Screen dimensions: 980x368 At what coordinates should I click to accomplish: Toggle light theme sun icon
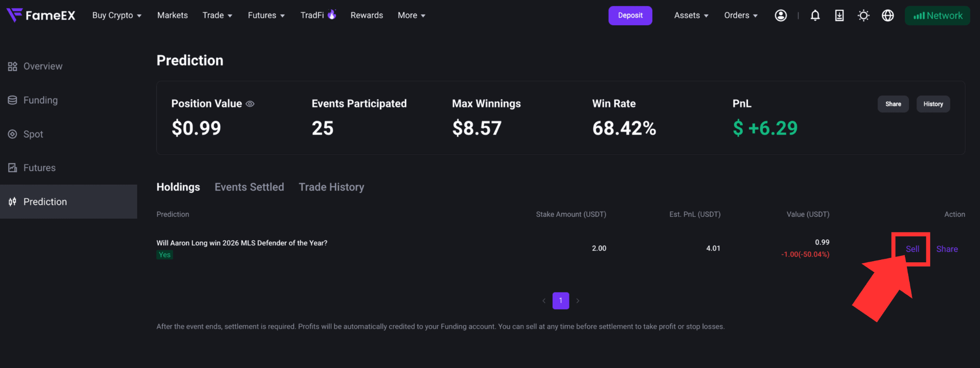pyautogui.click(x=863, y=16)
